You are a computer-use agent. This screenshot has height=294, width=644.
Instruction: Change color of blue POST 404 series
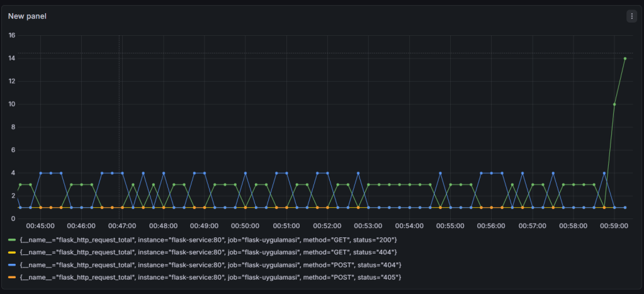pyautogui.click(x=12, y=264)
